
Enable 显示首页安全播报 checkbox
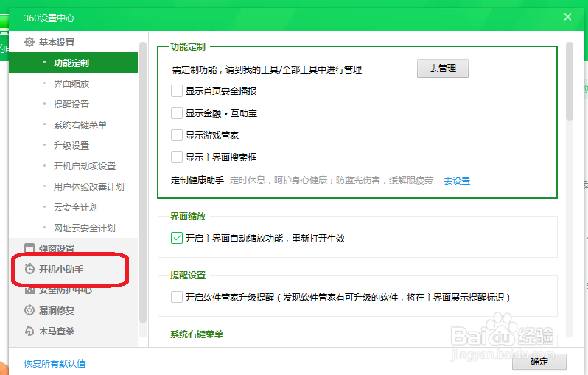(177, 91)
